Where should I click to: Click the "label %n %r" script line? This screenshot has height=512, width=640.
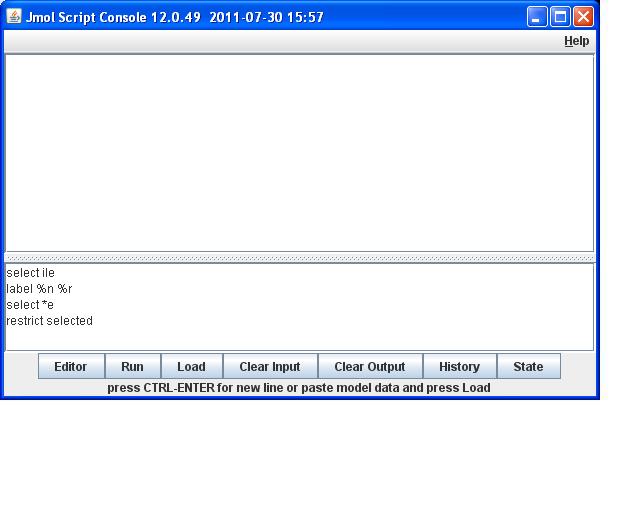[39, 289]
